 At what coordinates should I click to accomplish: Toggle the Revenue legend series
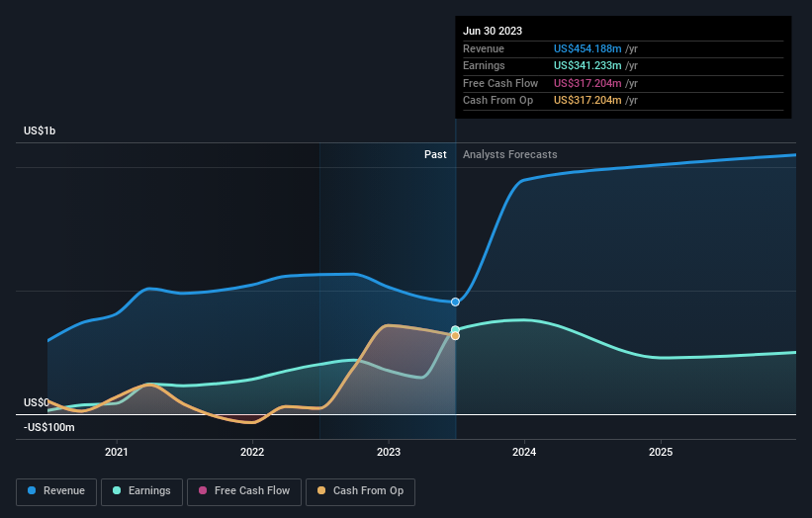(56, 491)
